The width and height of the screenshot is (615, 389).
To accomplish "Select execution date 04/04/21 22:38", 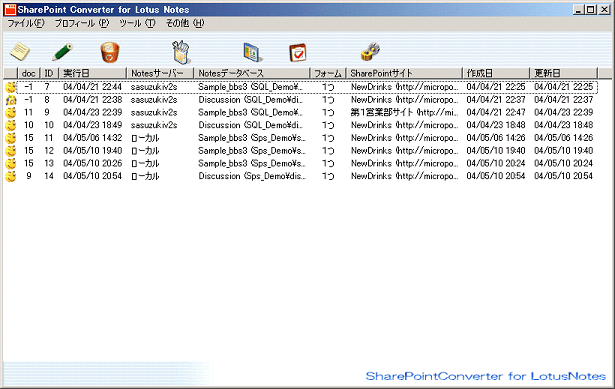I will pyautogui.click(x=93, y=100).
